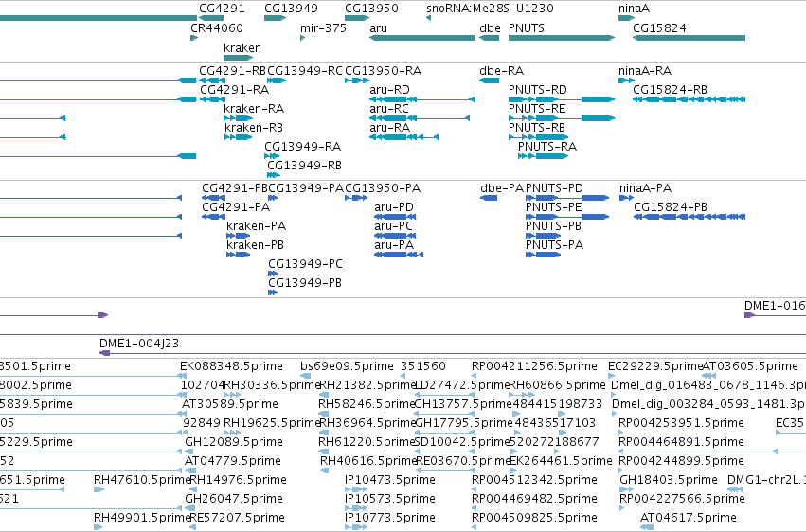Click the CR44060 gene label
Screen dimensions: 806x532
click(x=216, y=27)
